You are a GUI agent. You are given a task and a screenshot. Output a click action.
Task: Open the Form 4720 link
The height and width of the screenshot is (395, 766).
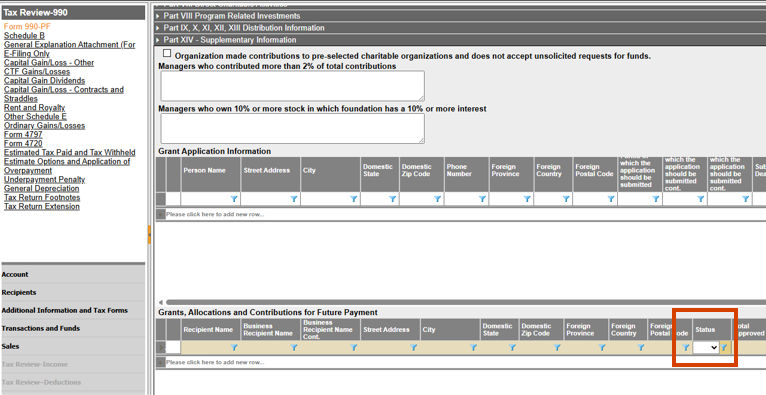point(23,144)
